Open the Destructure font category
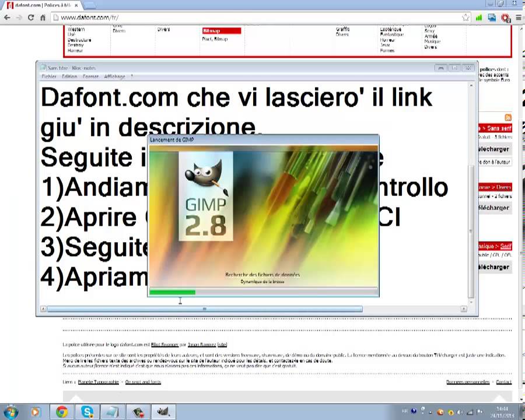The height and width of the screenshot is (420, 525). (79, 40)
